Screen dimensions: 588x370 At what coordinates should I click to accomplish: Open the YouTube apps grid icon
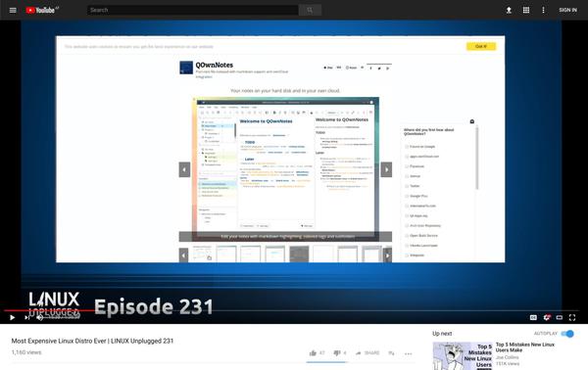[x=526, y=10]
